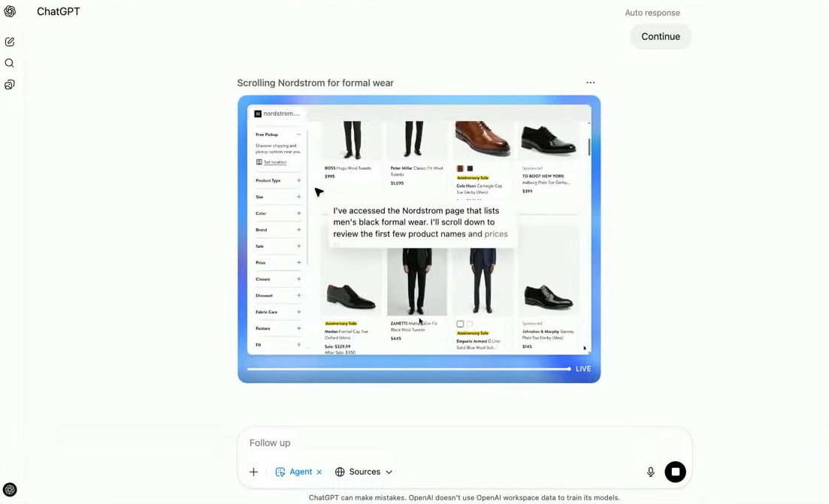This screenshot has height=504, width=829.
Task: Open the Sources dropdown
Action: (x=364, y=472)
